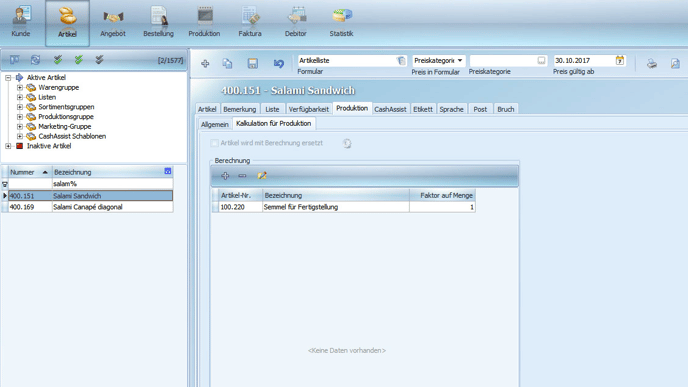The height and width of the screenshot is (387, 688).
Task: Click the grey checkmark icon
Action: coord(100,60)
